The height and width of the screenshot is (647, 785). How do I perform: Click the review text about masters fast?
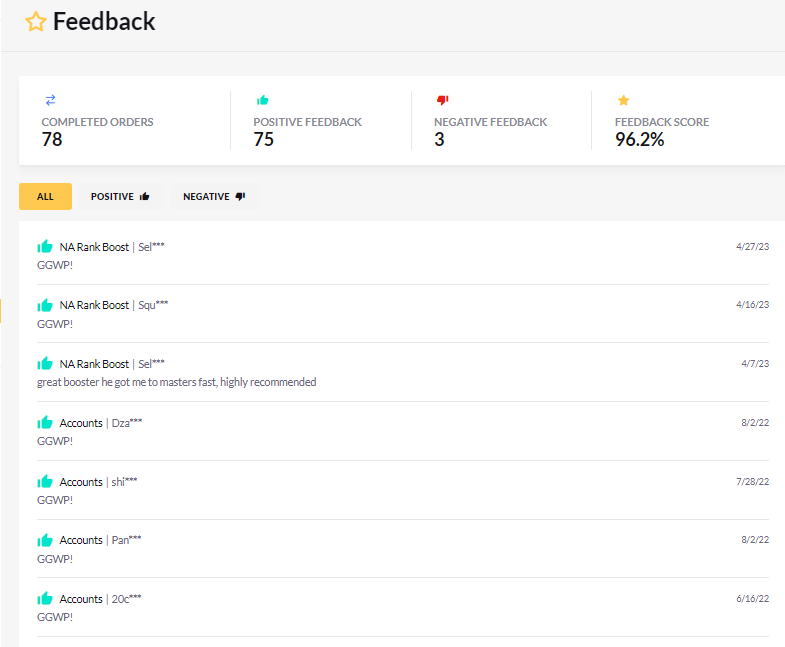[177, 382]
